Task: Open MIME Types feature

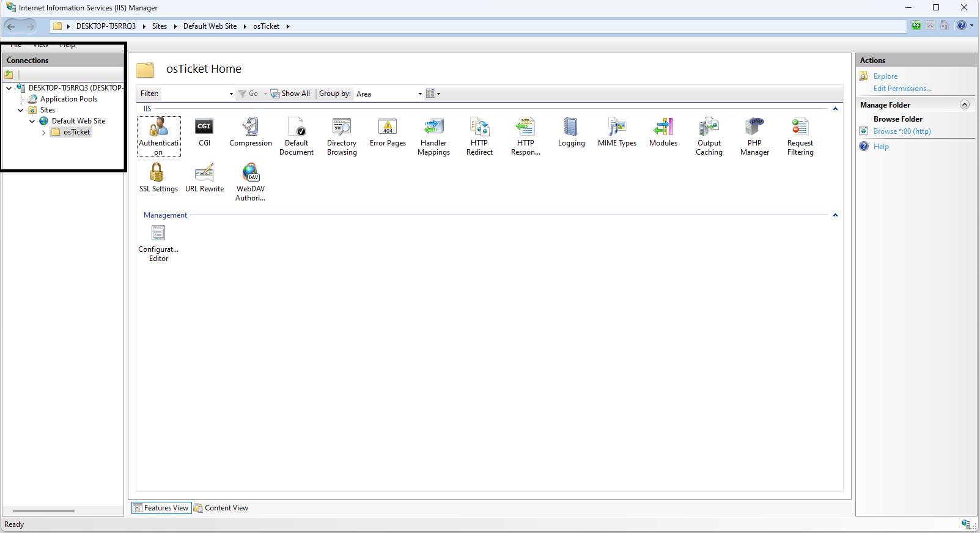Action: point(617,133)
